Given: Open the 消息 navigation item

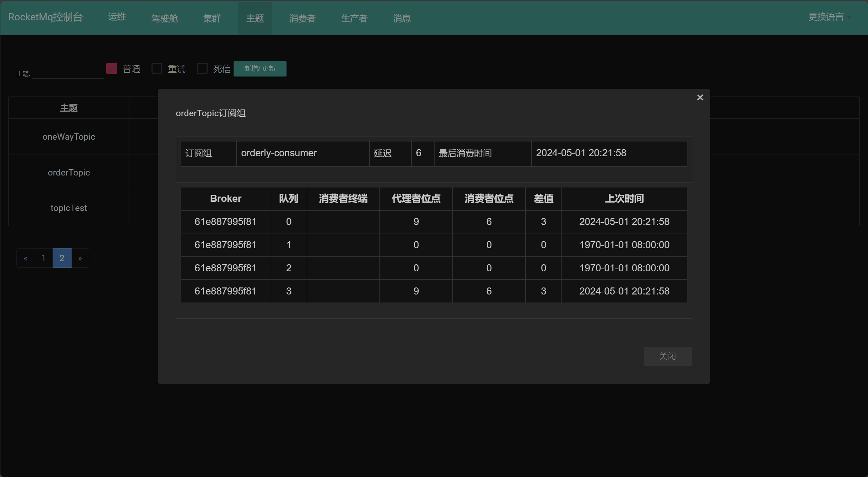Looking at the screenshot, I should (x=401, y=18).
